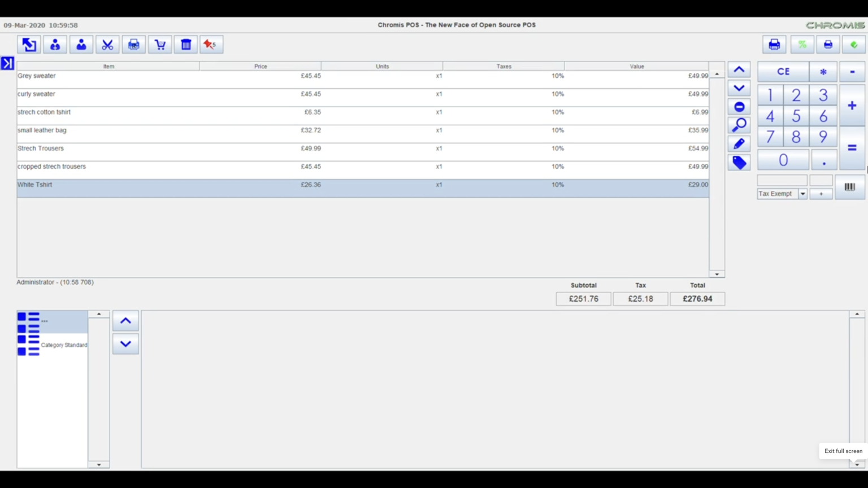The width and height of the screenshot is (868, 488).
Task: Open the Tax Exempt dropdown
Action: (x=802, y=194)
